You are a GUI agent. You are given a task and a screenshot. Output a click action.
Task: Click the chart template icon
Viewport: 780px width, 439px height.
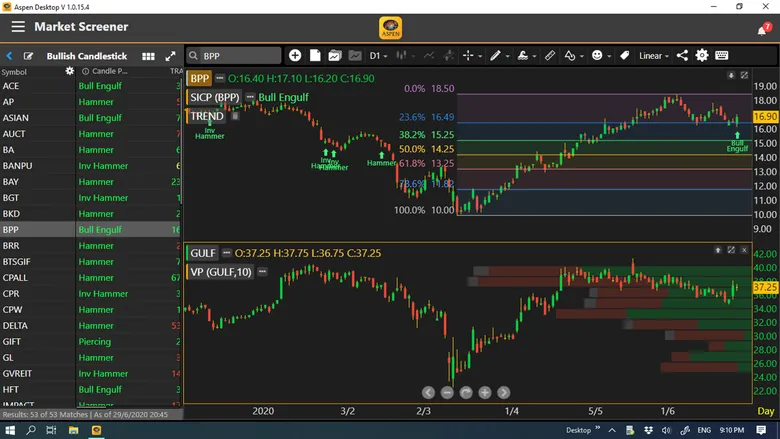(355, 56)
